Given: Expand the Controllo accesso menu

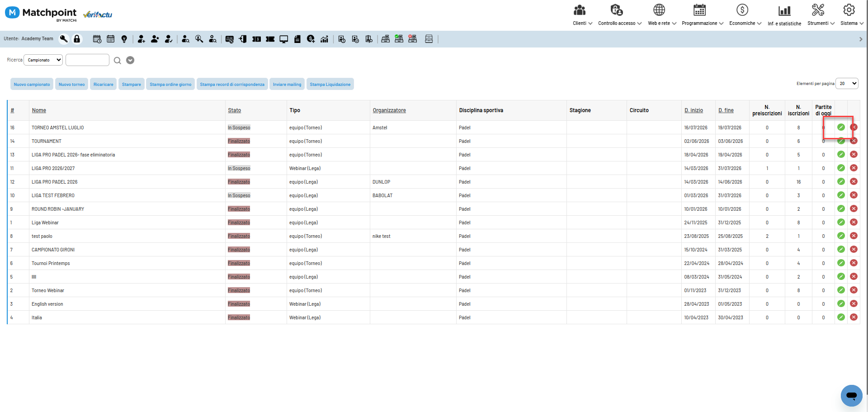Looking at the screenshot, I should point(620,15).
